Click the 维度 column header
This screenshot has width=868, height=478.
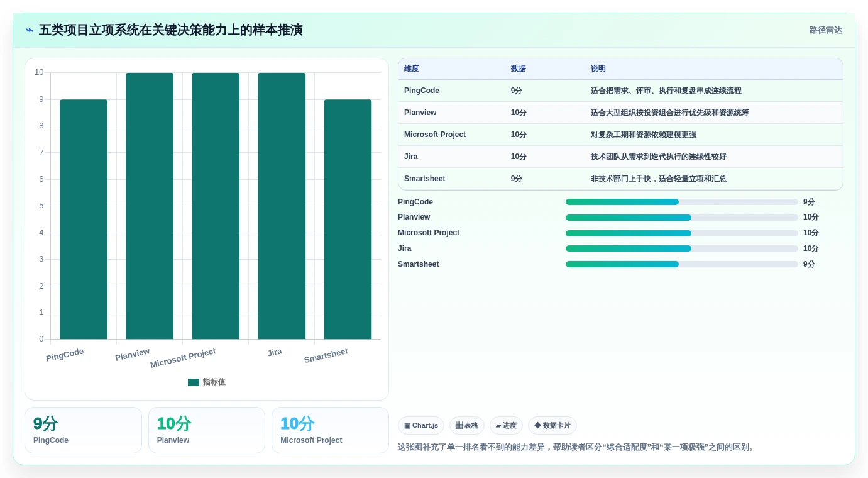[x=412, y=69]
